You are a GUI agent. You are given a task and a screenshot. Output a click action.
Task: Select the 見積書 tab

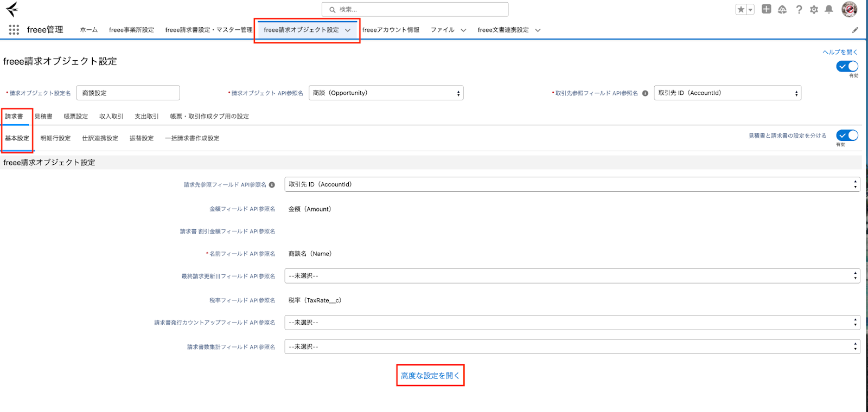click(x=43, y=116)
